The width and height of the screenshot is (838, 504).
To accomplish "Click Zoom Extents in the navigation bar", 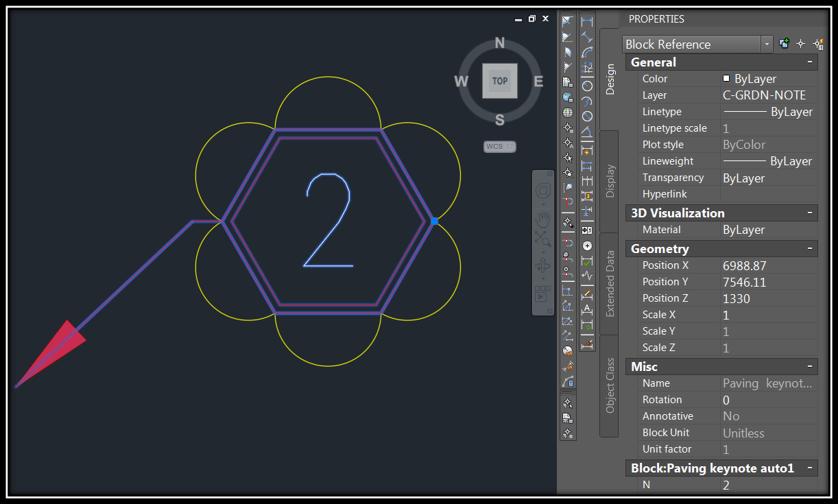I will pos(542,239).
